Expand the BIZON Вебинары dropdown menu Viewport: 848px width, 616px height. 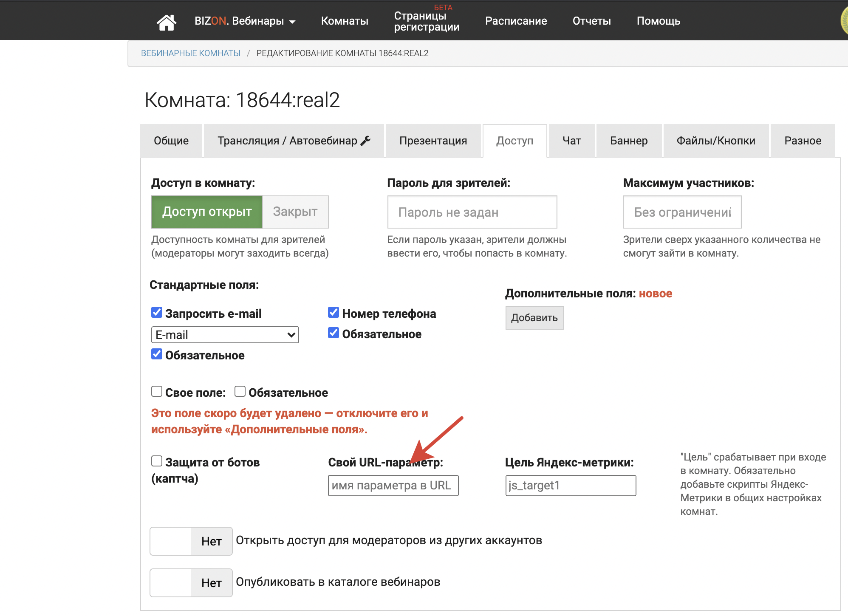[x=245, y=21]
